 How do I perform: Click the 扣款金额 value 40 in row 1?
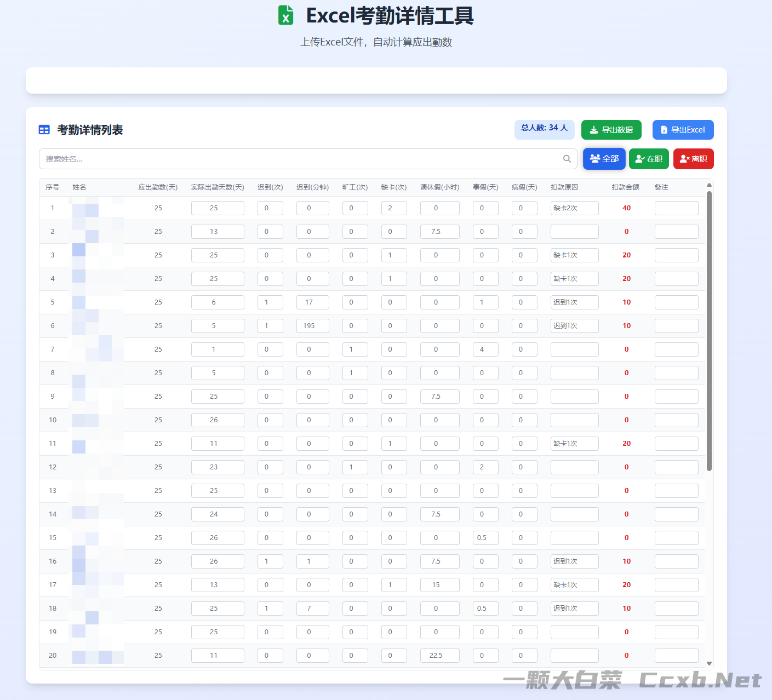(626, 208)
